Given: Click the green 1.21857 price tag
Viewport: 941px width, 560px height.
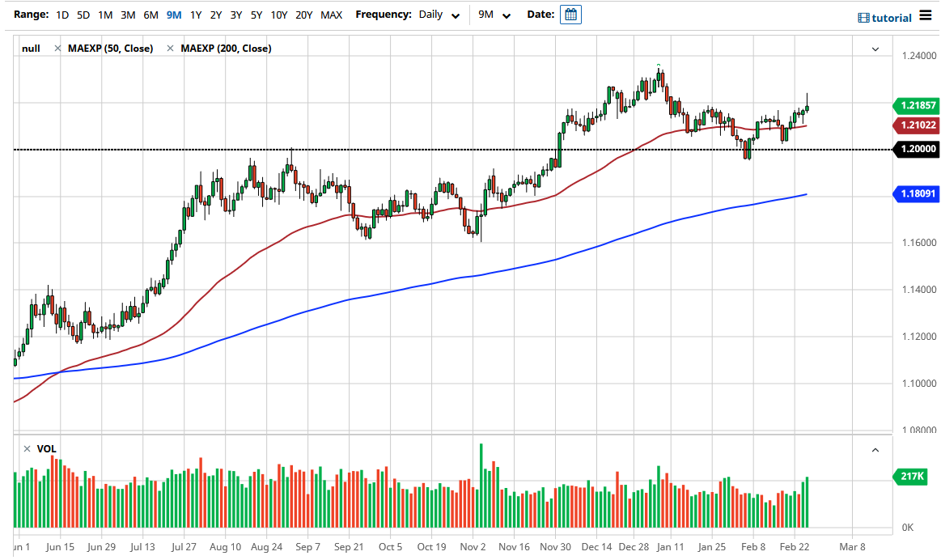Looking at the screenshot, I should (917, 106).
